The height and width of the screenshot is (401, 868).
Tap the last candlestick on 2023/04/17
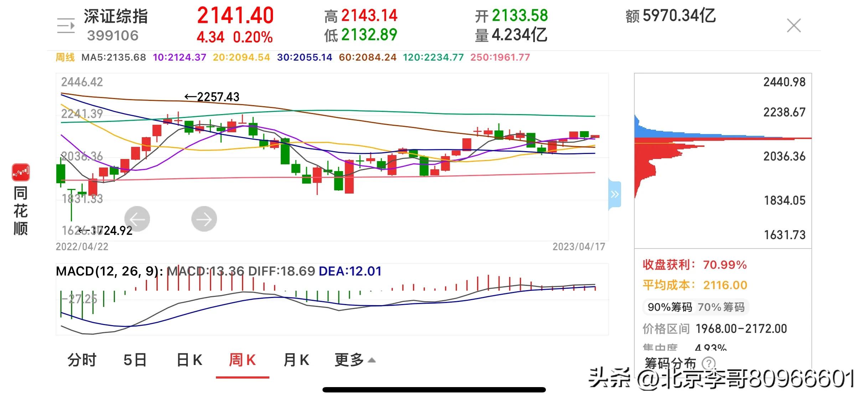595,136
